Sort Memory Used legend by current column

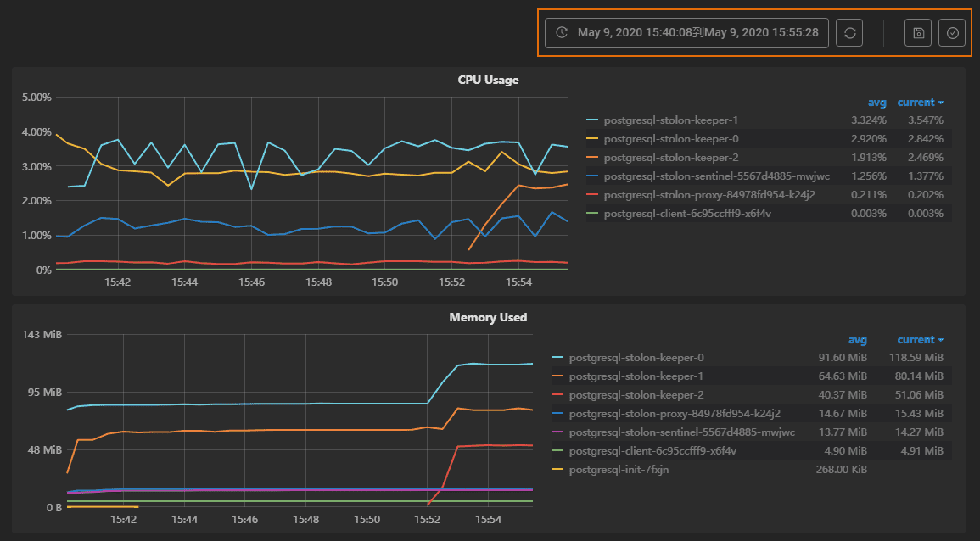click(x=920, y=340)
